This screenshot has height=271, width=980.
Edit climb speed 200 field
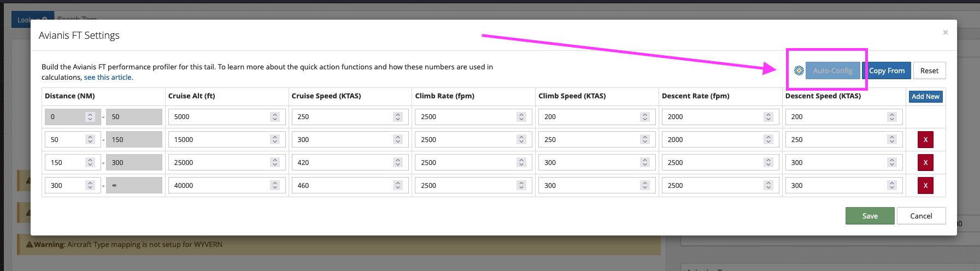597,116
